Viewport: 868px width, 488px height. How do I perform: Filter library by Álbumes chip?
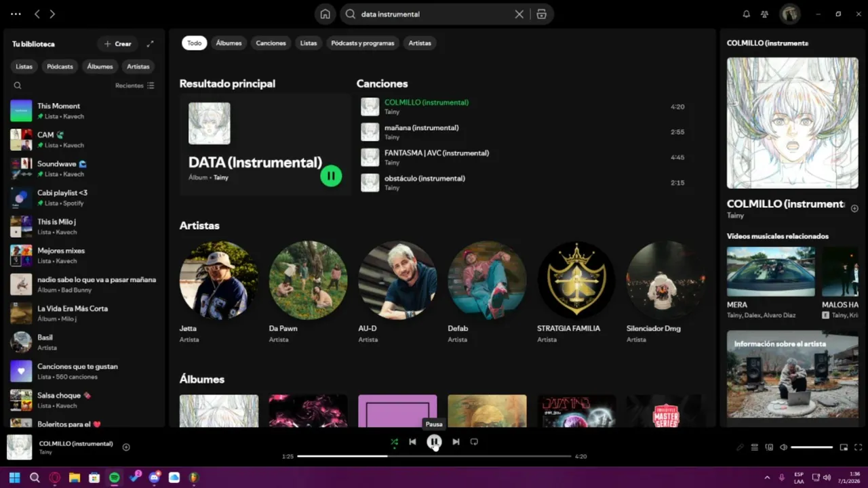tap(100, 66)
